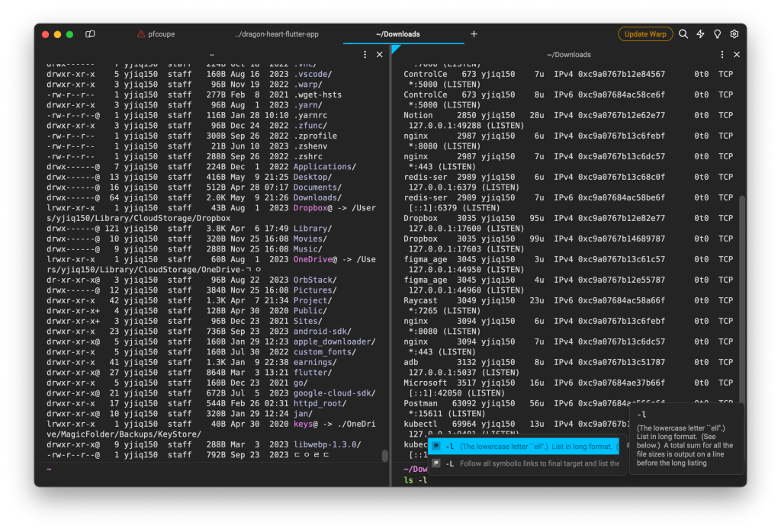Screen dimensions: 781x532
Task: Open settings gear icon
Action: (734, 34)
